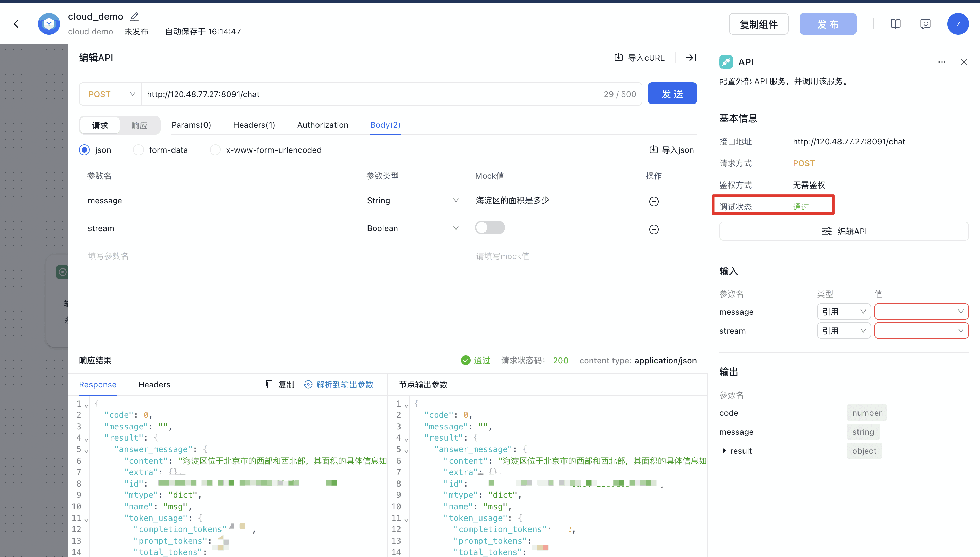Click the 接口地址 URL value in 基本信息
This screenshot has height=557, width=980.
(849, 142)
